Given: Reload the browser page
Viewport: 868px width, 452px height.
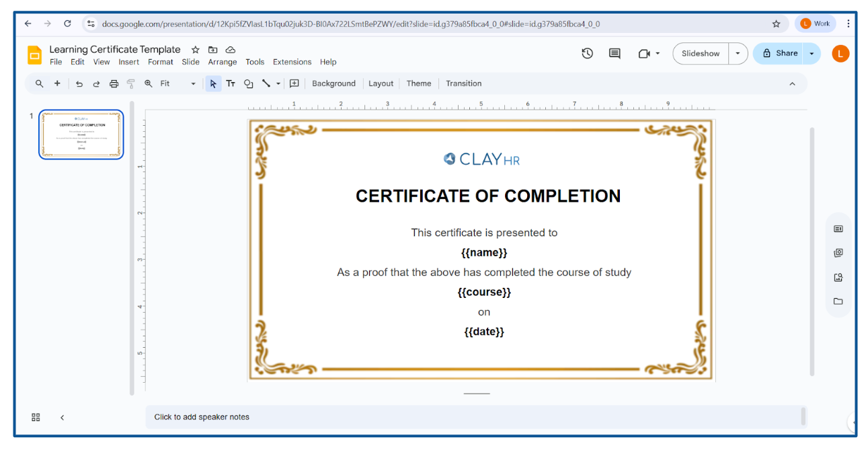Looking at the screenshot, I should [67, 24].
